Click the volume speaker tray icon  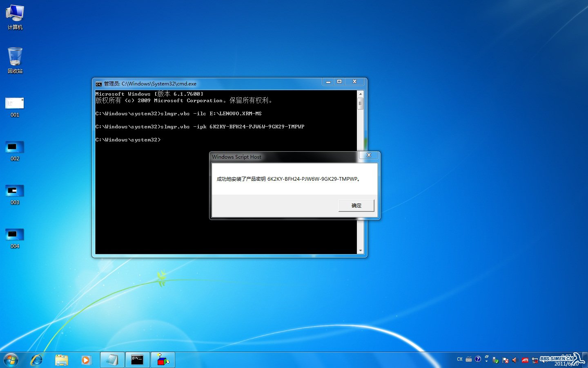515,360
